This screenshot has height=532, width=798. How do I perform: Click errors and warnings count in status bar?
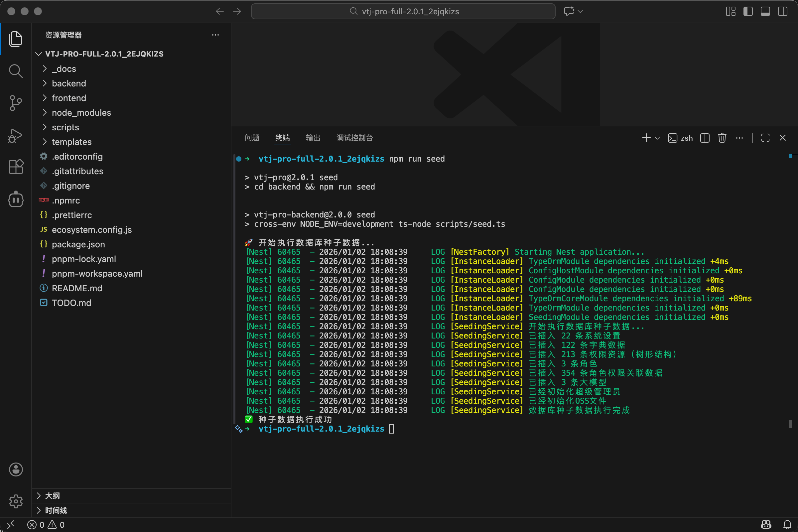46,525
